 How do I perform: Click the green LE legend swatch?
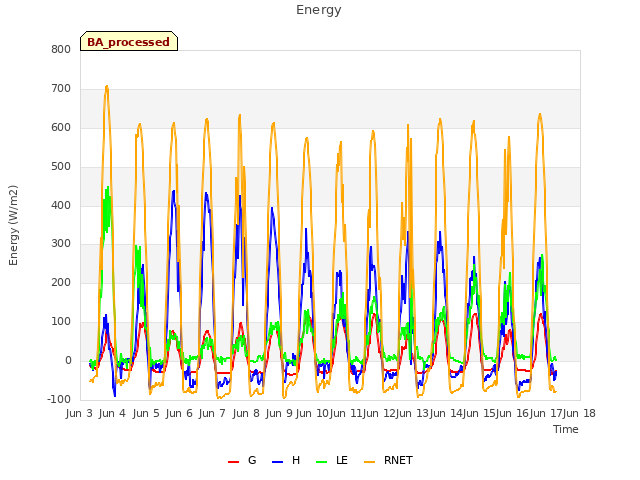322,462
